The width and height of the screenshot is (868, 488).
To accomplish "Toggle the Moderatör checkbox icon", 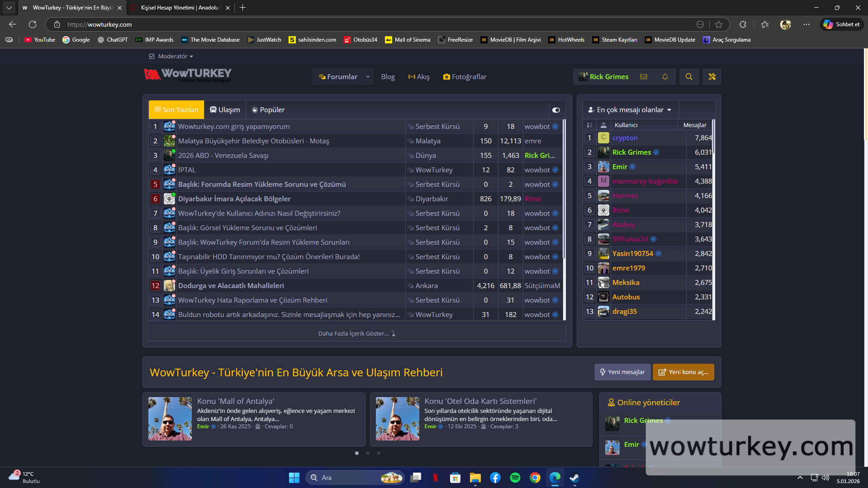I will [152, 57].
